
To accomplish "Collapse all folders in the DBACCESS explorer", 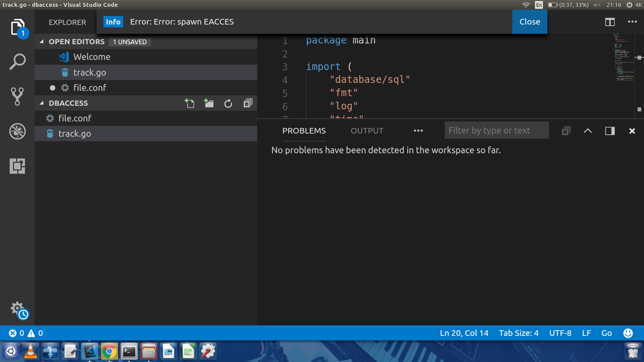I will 248,103.
